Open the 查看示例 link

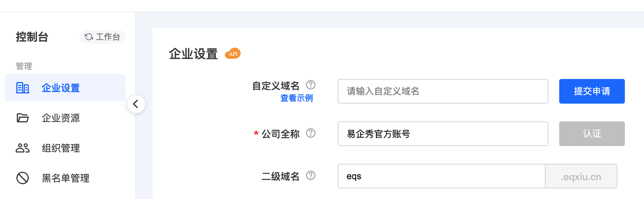coord(296,98)
